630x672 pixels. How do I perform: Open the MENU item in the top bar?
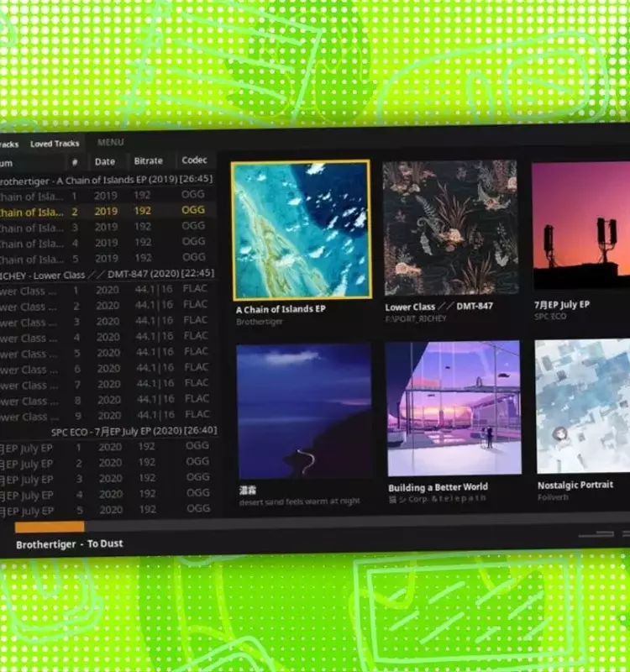(111, 142)
